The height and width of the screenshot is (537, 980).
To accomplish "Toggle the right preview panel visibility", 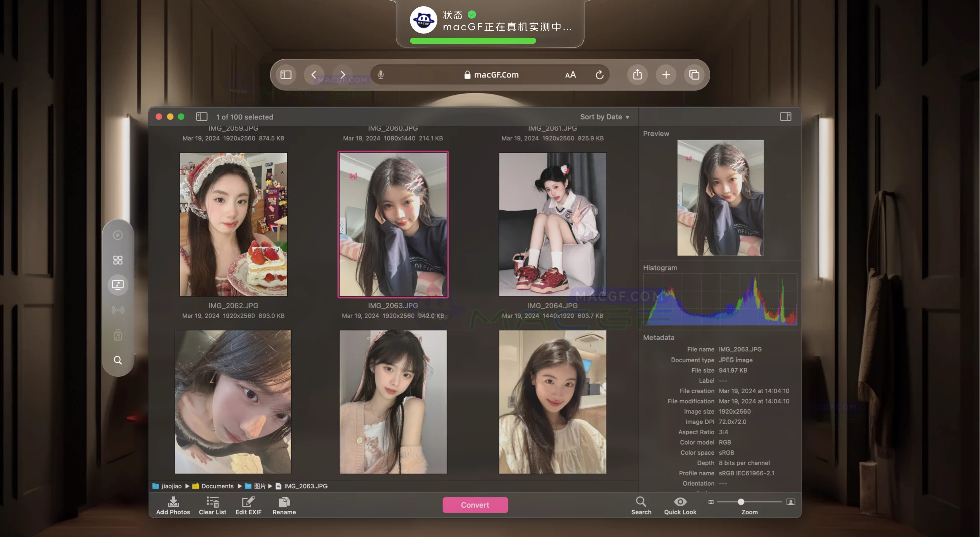I will [x=785, y=116].
